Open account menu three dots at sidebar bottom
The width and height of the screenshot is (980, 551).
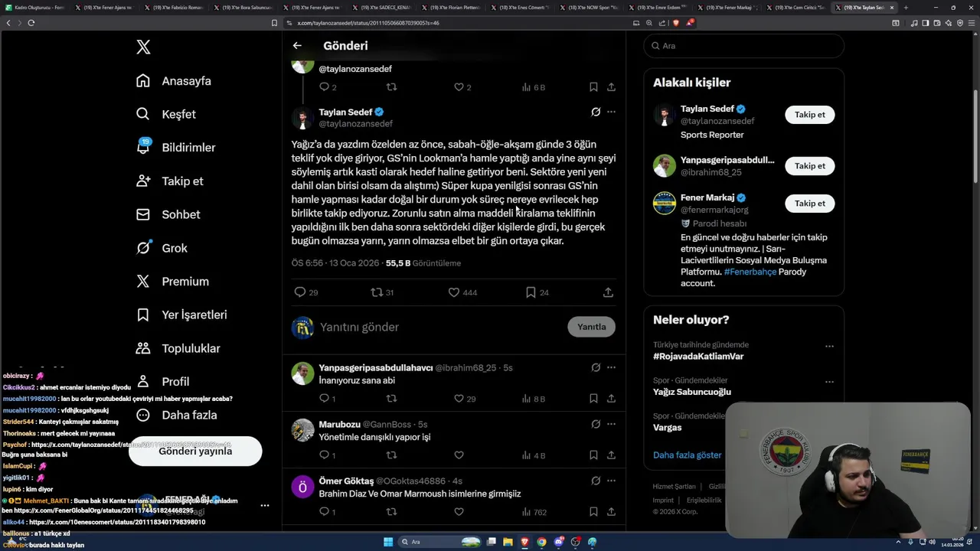click(x=264, y=505)
